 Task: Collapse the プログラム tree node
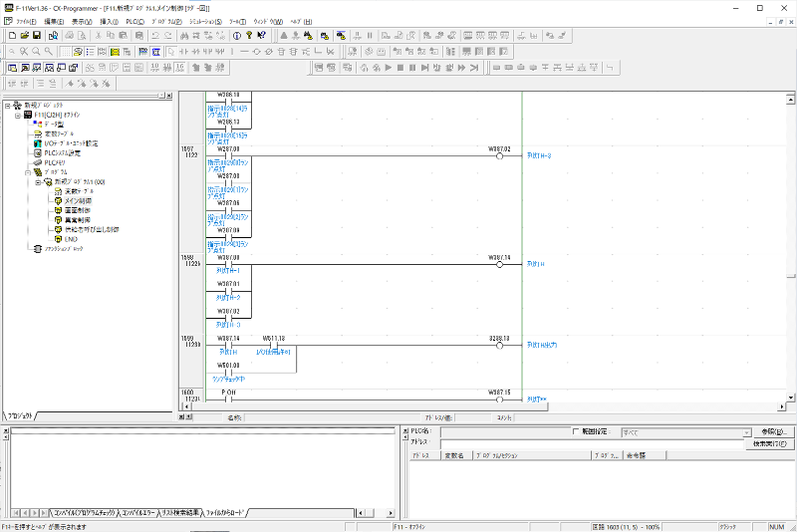point(27,172)
